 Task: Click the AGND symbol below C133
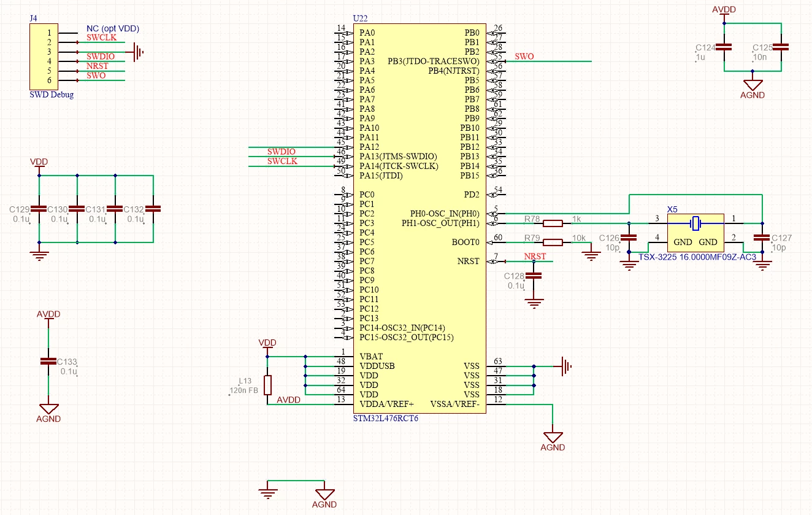click(48, 412)
